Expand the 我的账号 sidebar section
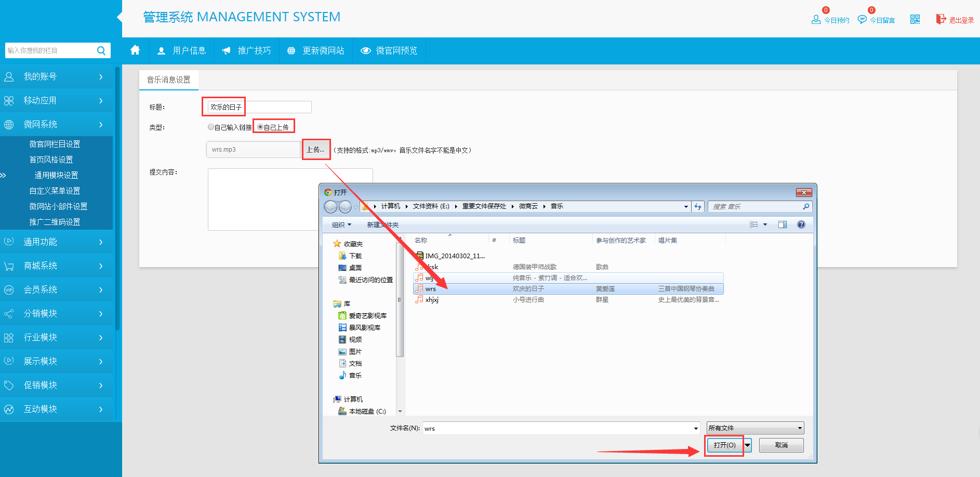 (56, 77)
